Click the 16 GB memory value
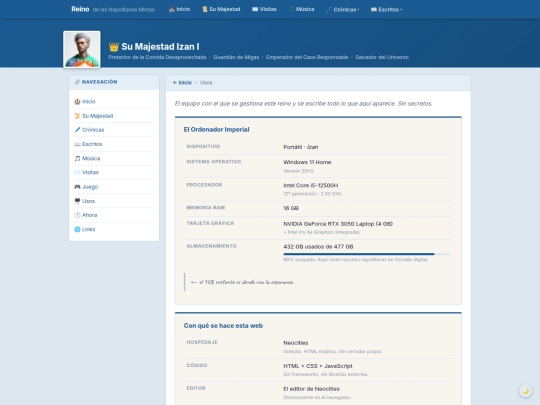The image size is (540, 405). [291, 208]
